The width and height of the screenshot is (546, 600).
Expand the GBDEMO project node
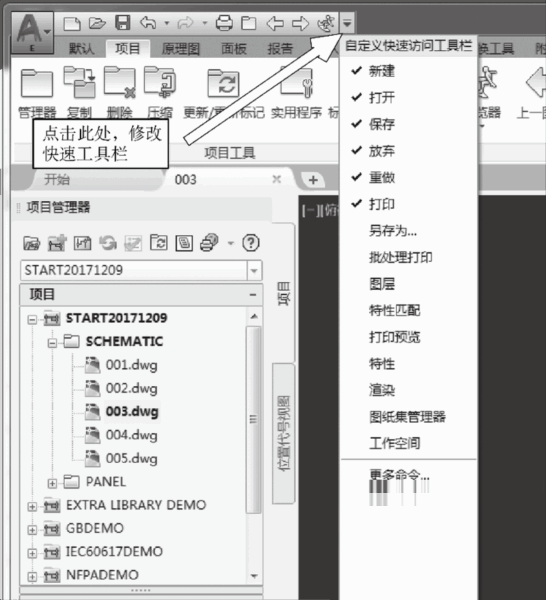33,530
